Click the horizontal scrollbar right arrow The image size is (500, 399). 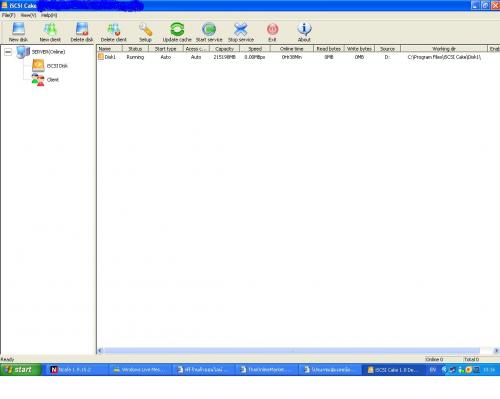[x=496, y=351]
